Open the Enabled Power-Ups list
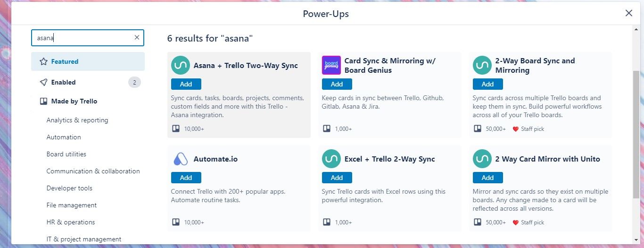Viewport: 644px width, 248px height. tap(63, 82)
